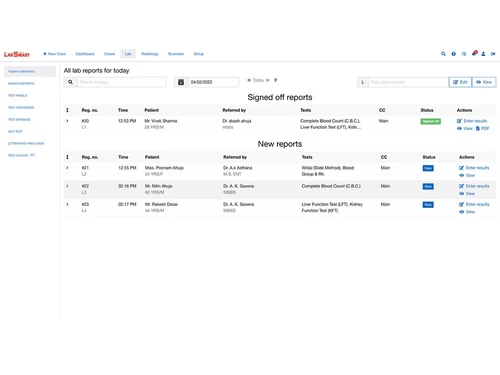The height and width of the screenshot is (375, 500).
Task: Click the pin icon next to Today
Action: 275,80
